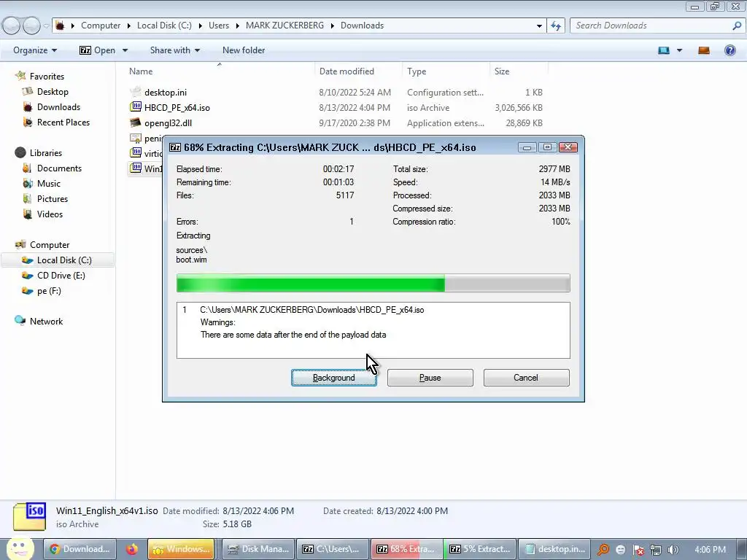Open Explorer help icon
This screenshot has width=747, height=560.
(729, 50)
